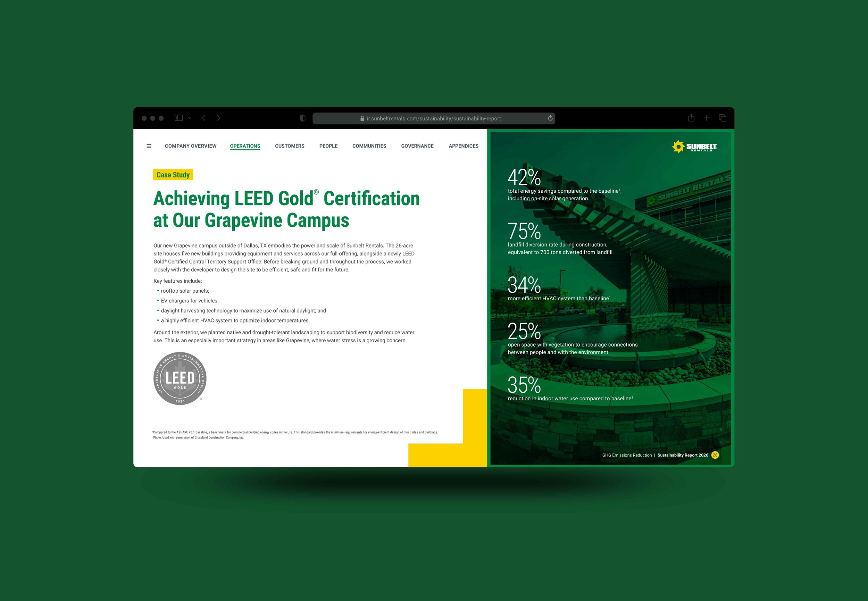Expand the sidebar dropdown chevron
Viewport: 868px width, 601px height.
click(190, 118)
